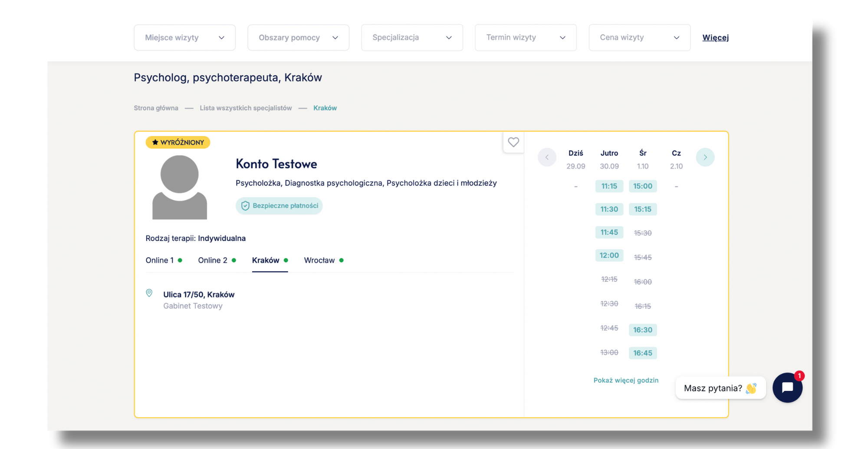Go to previous days in calendar
The image size is (868, 449).
coord(547,157)
